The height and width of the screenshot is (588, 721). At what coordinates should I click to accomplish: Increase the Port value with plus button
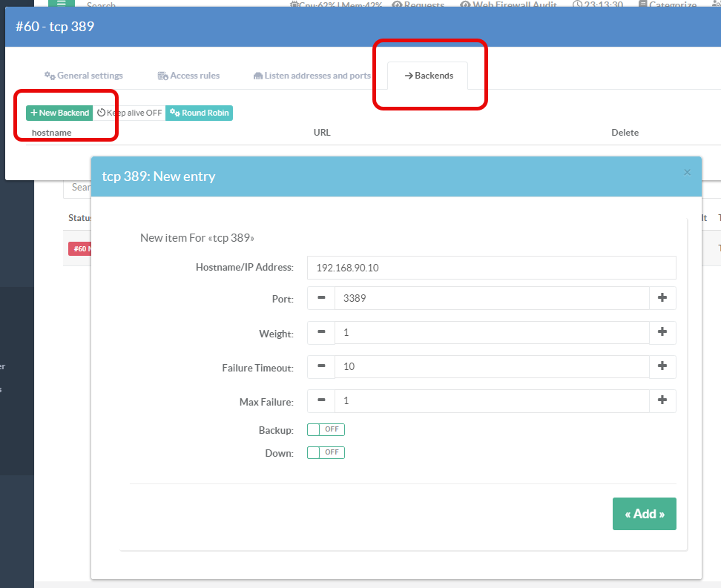tap(662, 298)
